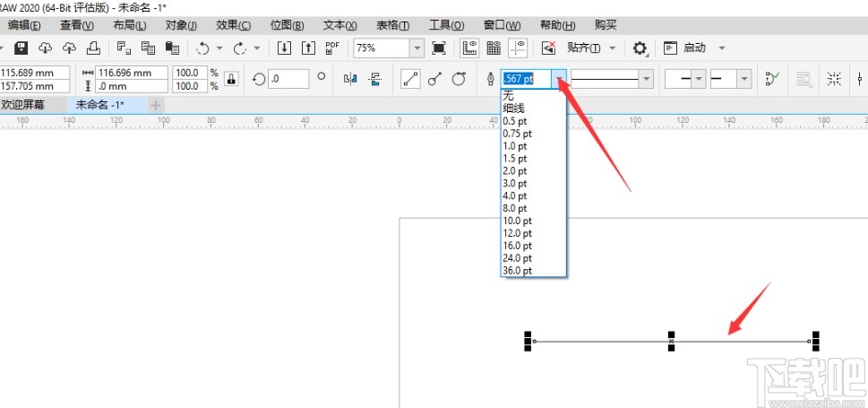This screenshot has width=868, height=408.
Task: Open the 购买 menu
Action: pyautogui.click(x=606, y=25)
